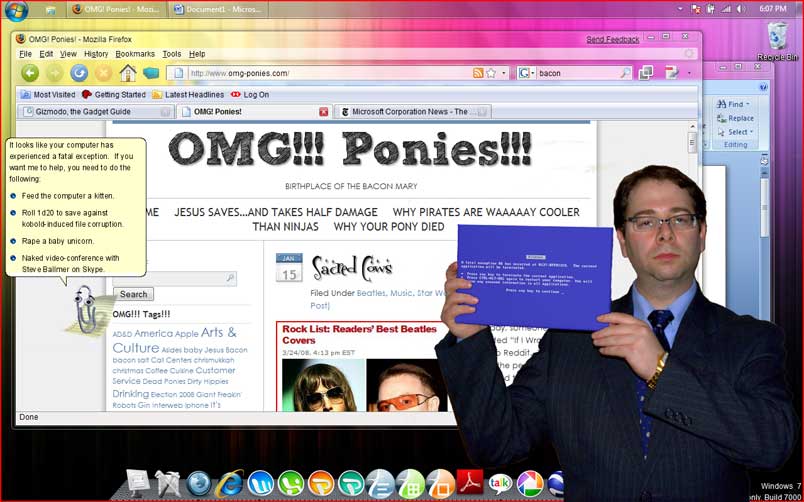Click the search magnifier next to bacon
Image resolution: width=804 pixels, height=502 pixels.
point(625,73)
